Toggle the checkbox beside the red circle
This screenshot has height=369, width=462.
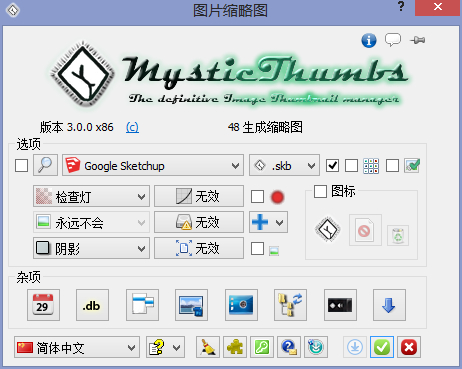click(257, 197)
